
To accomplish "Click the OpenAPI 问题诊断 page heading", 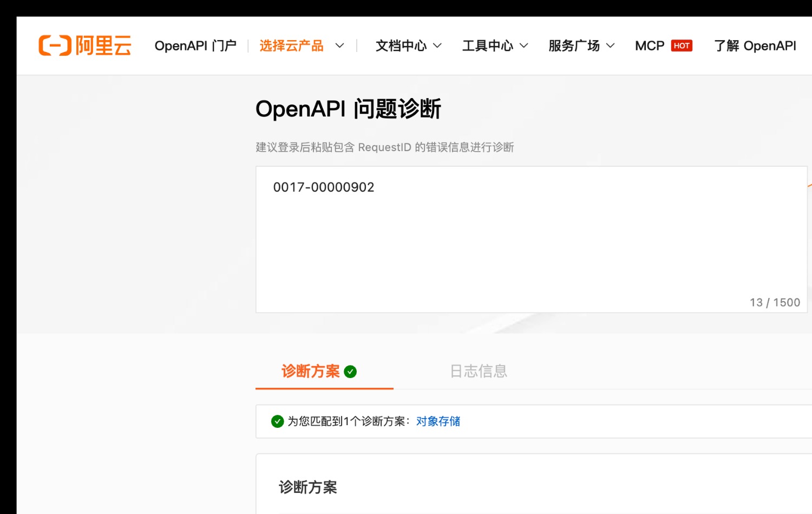I will click(x=349, y=109).
